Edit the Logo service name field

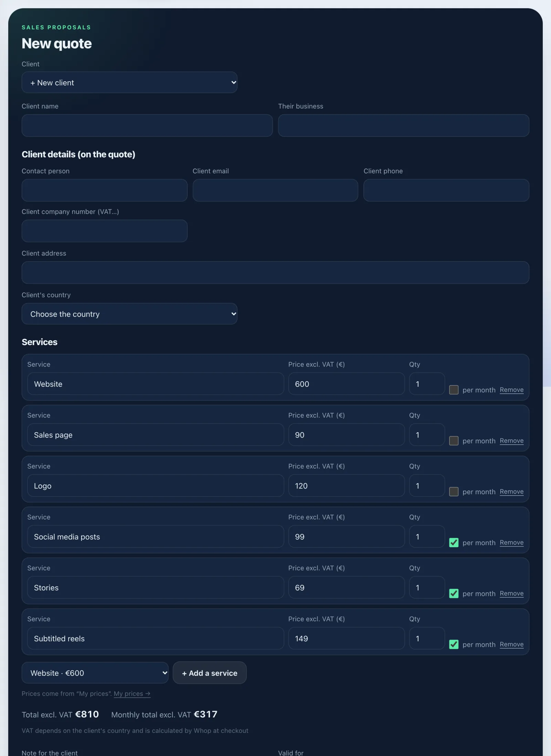156,486
